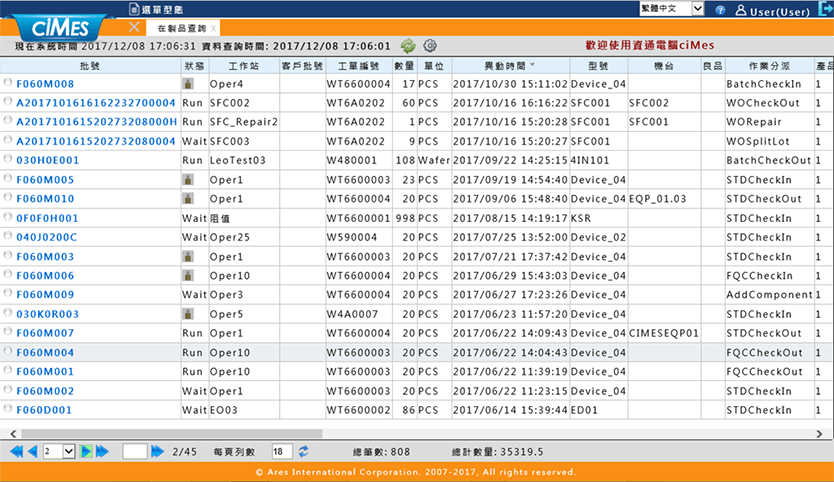Image resolution: width=834 pixels, height=482 pixels.
Task: Click the 批號 column header
Action: pyautogui.click(x=90, y=65)
